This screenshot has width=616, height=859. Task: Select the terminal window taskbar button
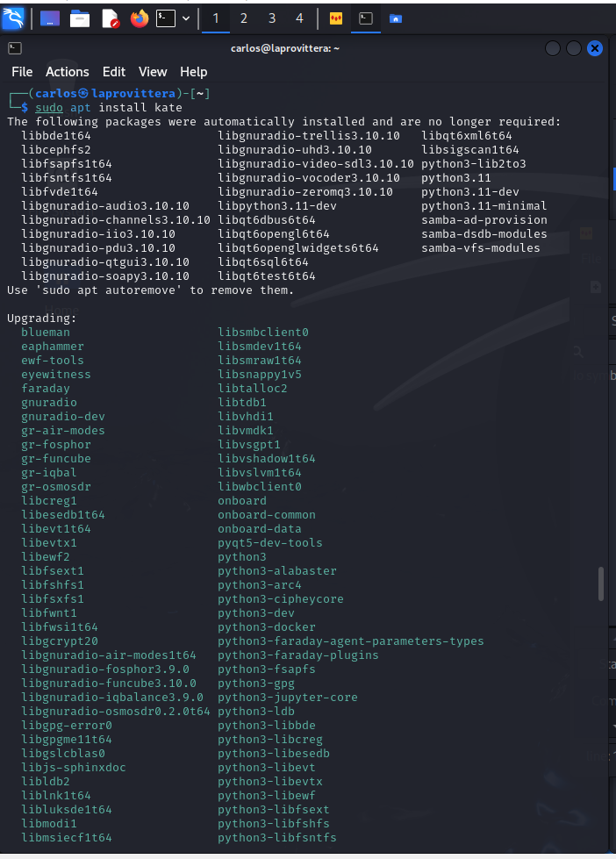(x=366, y=18)
